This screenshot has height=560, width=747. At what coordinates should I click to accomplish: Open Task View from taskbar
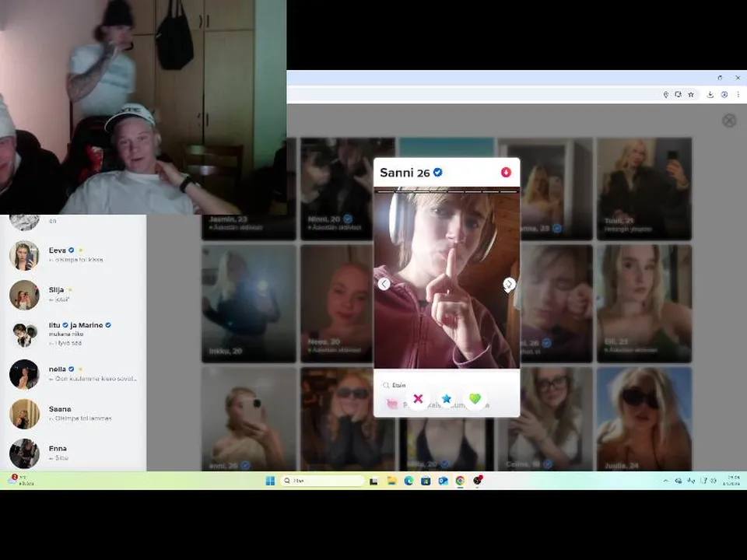[374, 481]
